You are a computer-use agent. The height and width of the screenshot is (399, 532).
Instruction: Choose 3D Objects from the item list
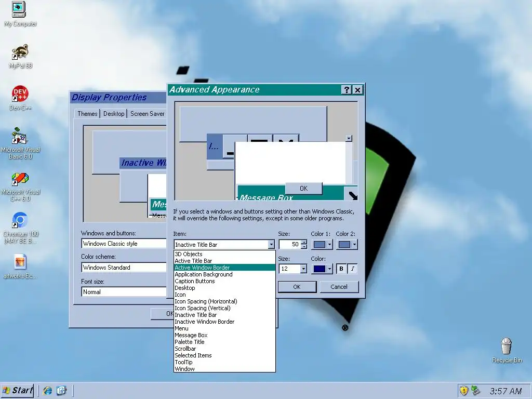(x=224, y=254)
